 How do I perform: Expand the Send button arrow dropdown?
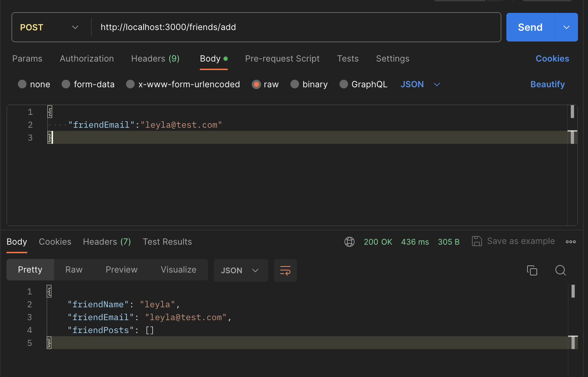[566, 27]
